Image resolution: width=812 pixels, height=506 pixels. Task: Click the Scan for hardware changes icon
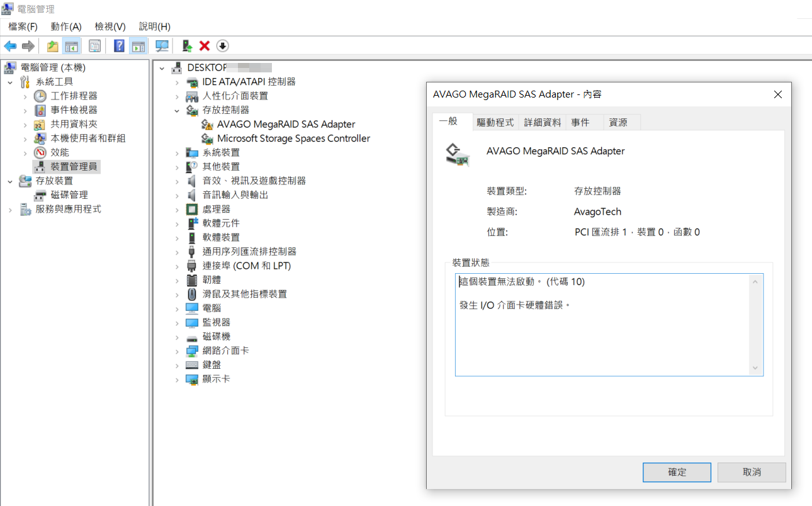coord(162,46)
